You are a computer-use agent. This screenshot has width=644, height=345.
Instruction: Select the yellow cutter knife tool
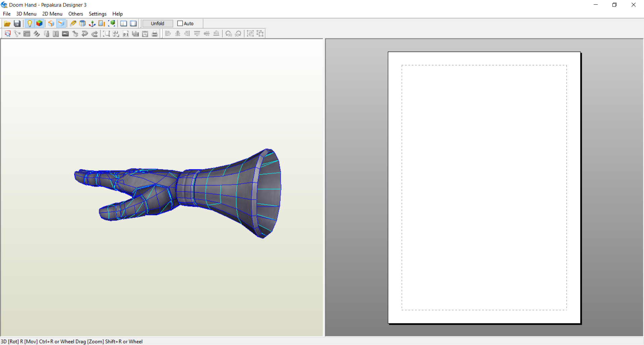point(73,23)
